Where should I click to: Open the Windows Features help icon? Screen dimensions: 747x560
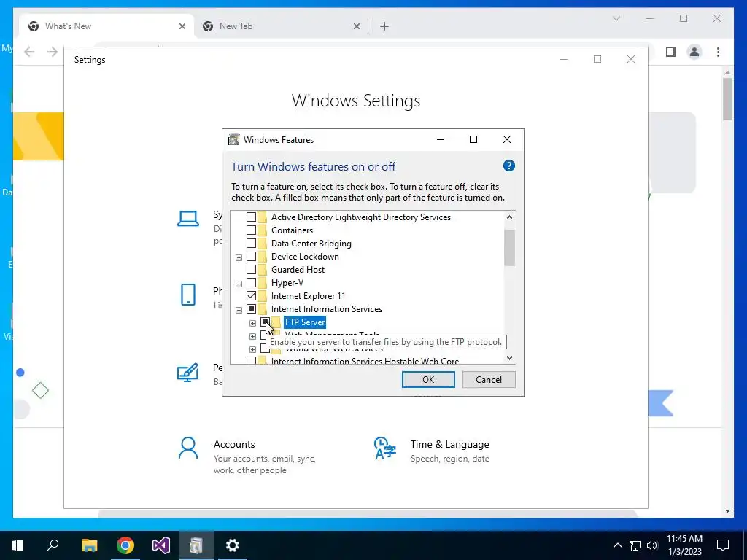coord(508,166)
